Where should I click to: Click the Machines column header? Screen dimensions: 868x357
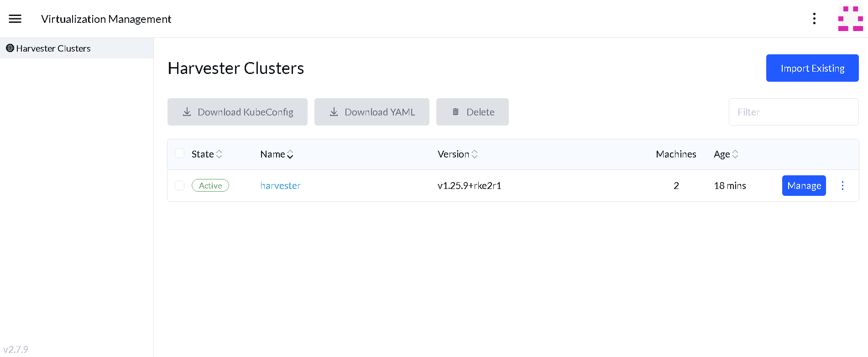(676, 154)
